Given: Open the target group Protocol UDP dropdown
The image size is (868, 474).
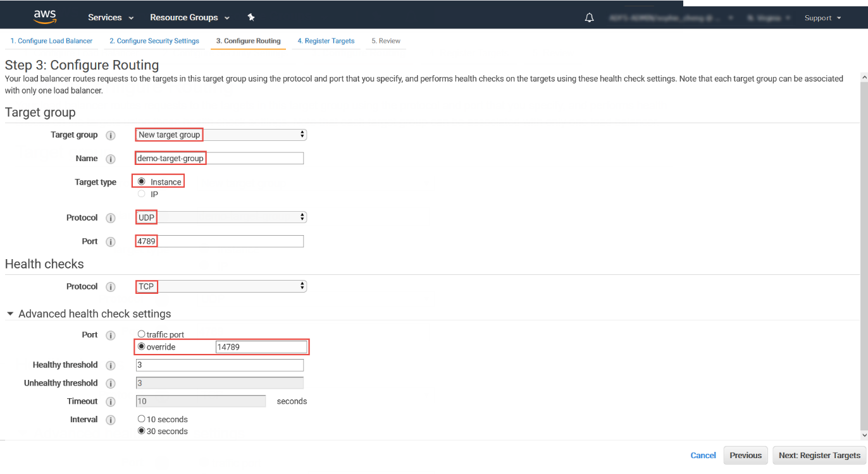Looking at the screenshot, I should 221,217.
